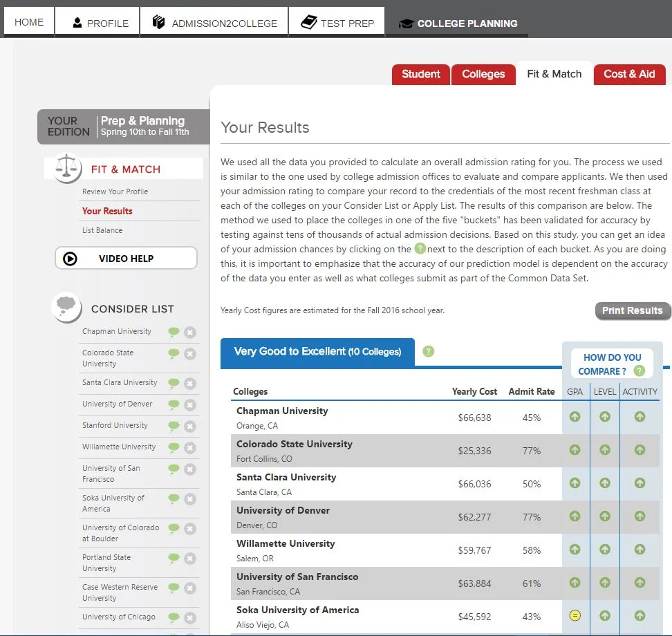Remove Soka University of America from list
The image size is (672, 636).
pos(190,499)
